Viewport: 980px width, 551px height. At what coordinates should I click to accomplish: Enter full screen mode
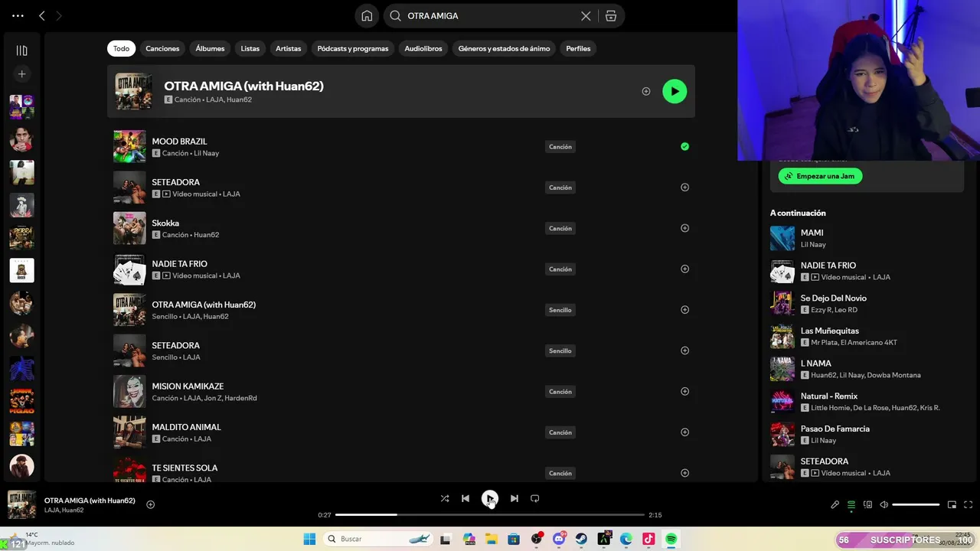[968, 505]
